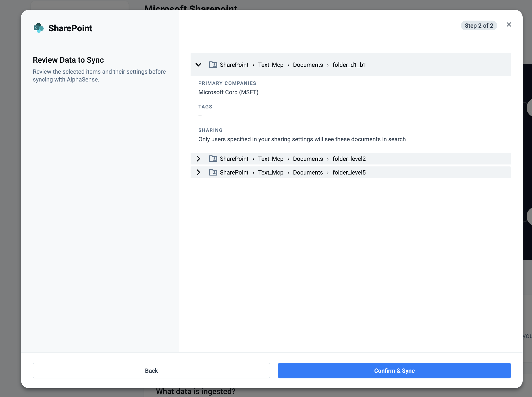The width and height of the screenshot is (532, 397).
Task: Click the sharing settings description text
Action: point(302,139)
